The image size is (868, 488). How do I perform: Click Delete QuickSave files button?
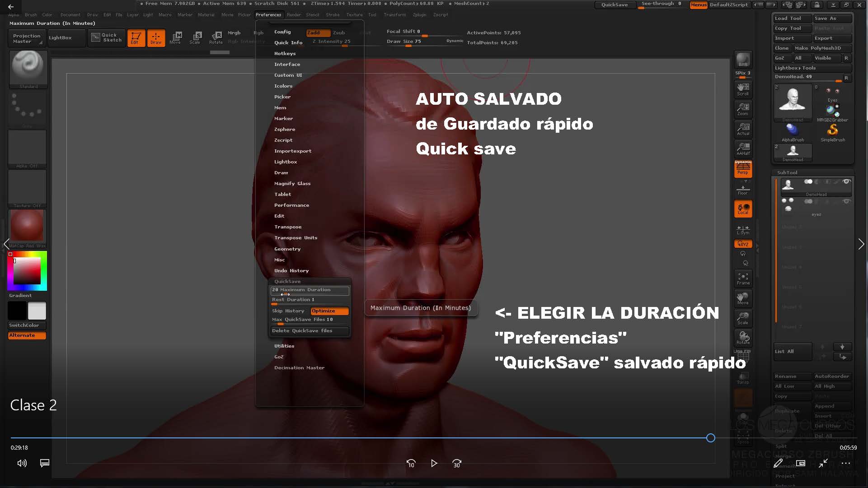pyautogui.click(x=310, y=331)
